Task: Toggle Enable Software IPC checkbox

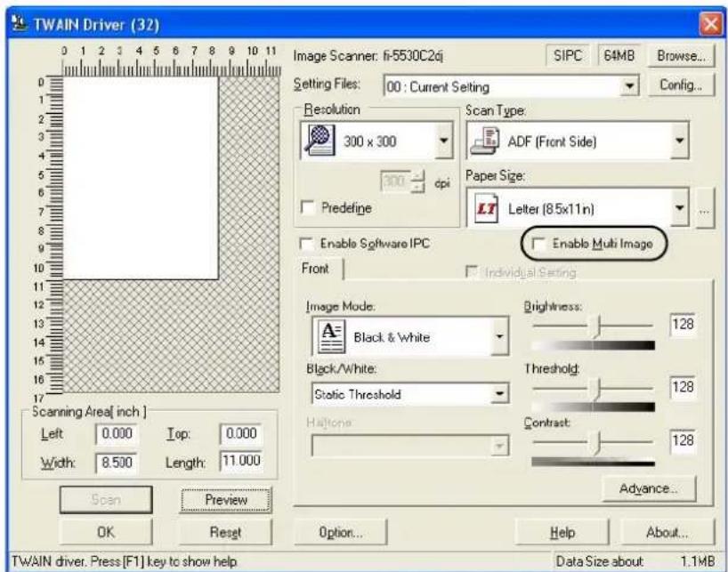Action: 306,244
